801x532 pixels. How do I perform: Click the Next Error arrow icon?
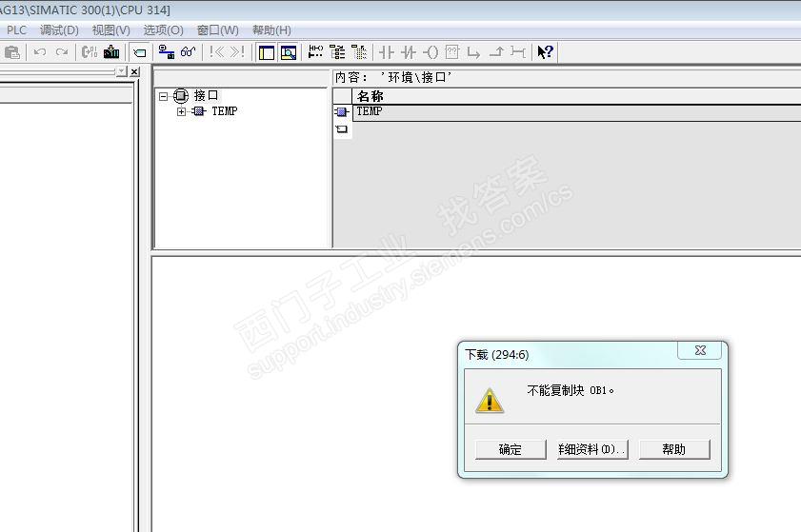(237, 52)
